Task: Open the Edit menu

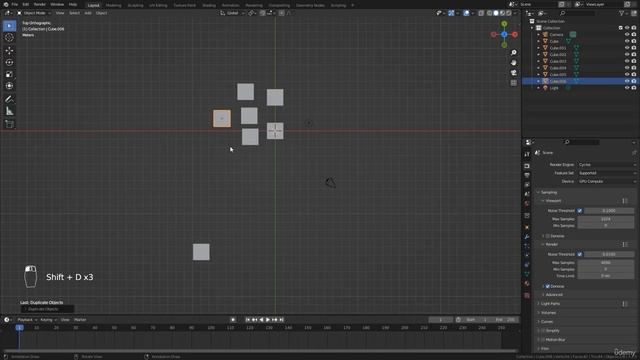Action: click(x=26, y=4)
